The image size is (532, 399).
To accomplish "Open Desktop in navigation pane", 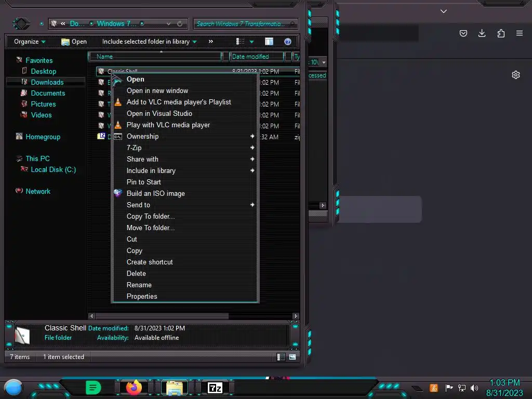I will pyautogui.click(x=44, y=71).
